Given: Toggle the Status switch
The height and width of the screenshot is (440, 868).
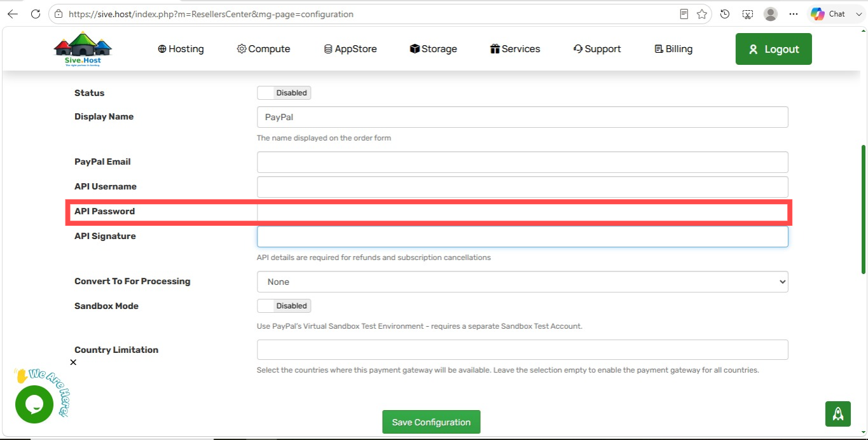Looking at the screenshot, I should click(284, 93).
